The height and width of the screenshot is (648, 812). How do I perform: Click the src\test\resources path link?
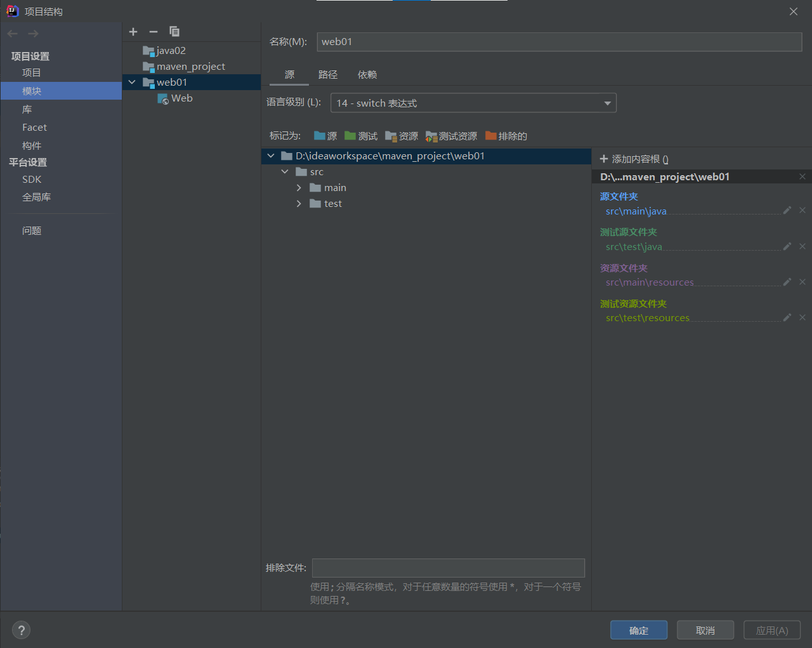(x=648, y=318)
